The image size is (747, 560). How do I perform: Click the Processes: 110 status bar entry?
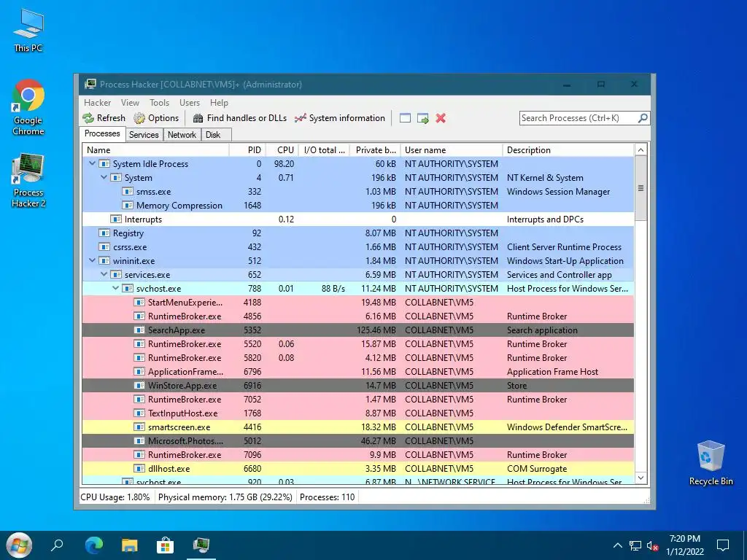[328, 497]
